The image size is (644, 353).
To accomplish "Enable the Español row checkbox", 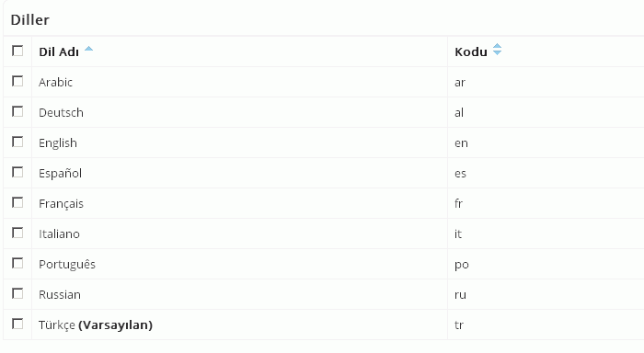I will point(17,173).
